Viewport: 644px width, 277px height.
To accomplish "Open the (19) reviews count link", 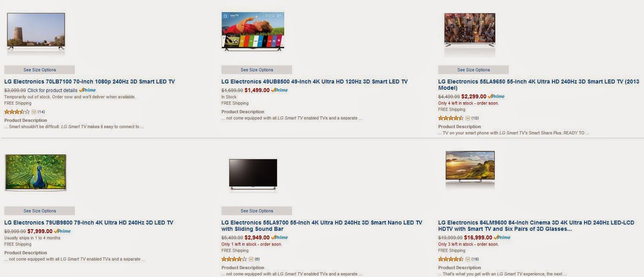I will tap(475, 259).
